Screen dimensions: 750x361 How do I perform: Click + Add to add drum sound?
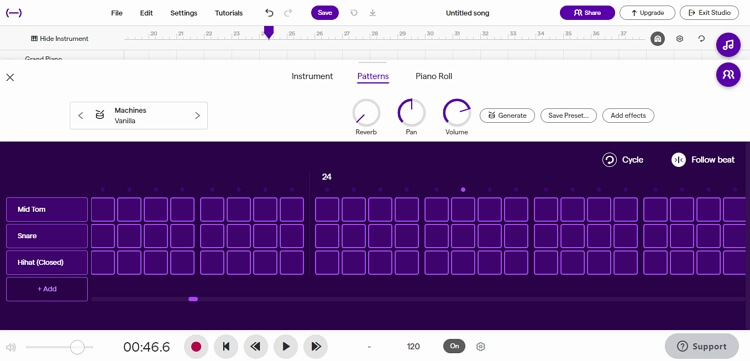click(47, 289)
